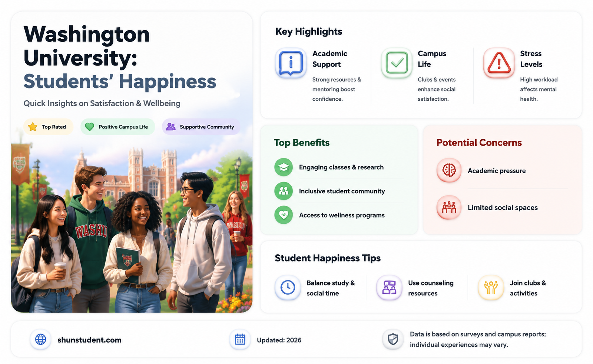Click the green heart in Positive Campus Life

(89, 127)
